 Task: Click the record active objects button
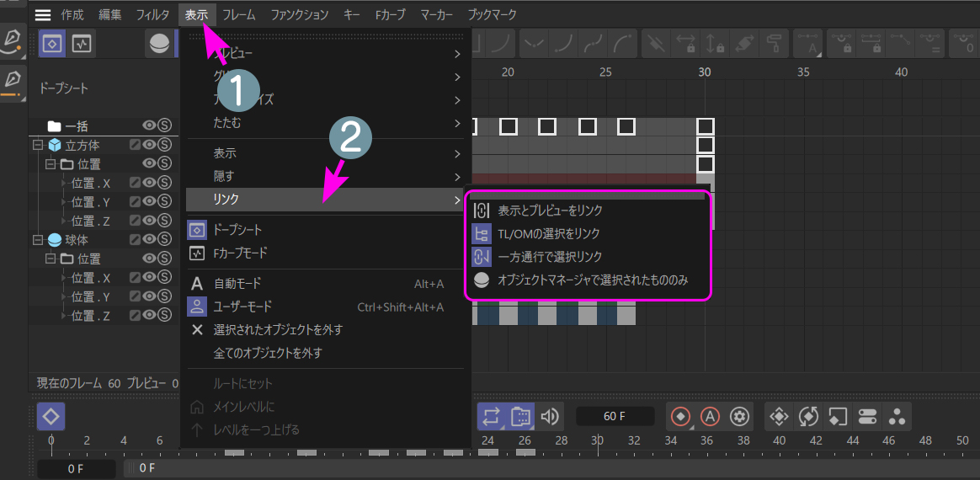coord(680,416)
